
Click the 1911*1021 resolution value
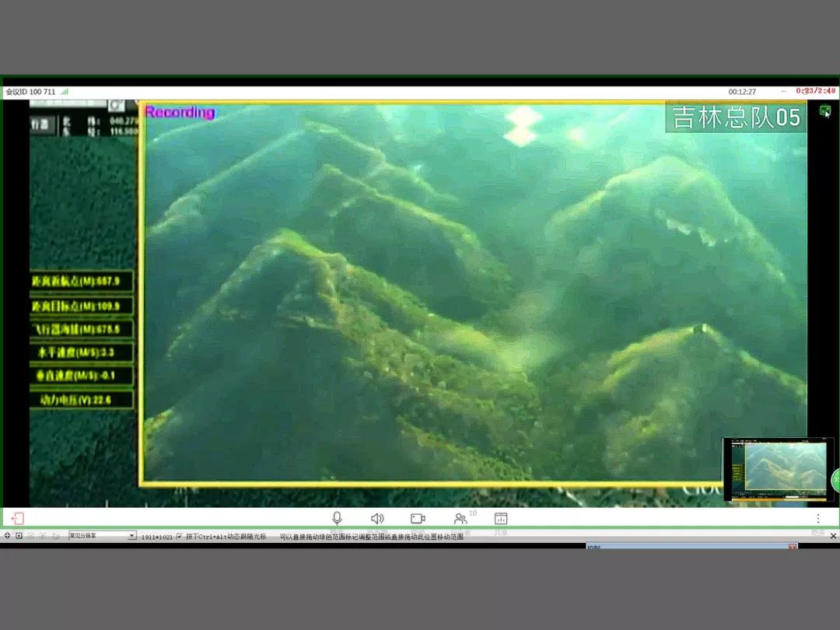tap(156, 537)
